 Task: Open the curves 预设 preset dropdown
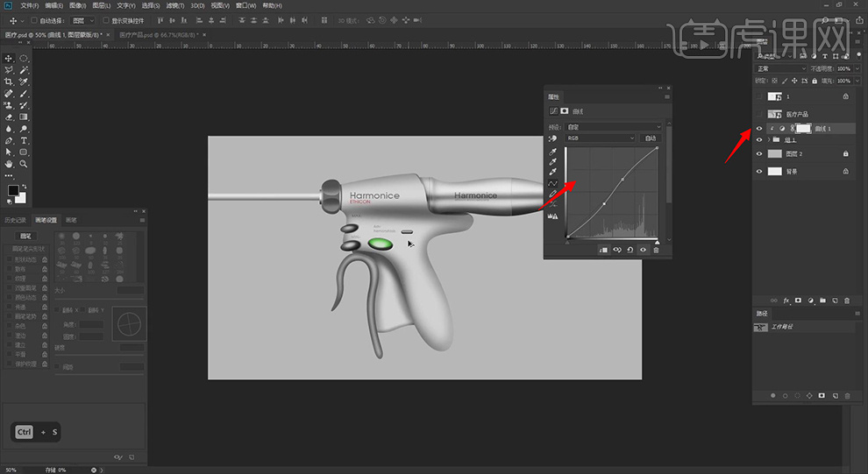click(613, 127)
